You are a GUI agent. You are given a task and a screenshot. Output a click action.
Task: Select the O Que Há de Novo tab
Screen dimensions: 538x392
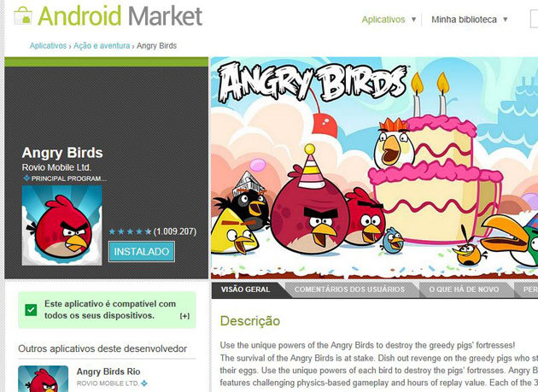pos(464,290)
